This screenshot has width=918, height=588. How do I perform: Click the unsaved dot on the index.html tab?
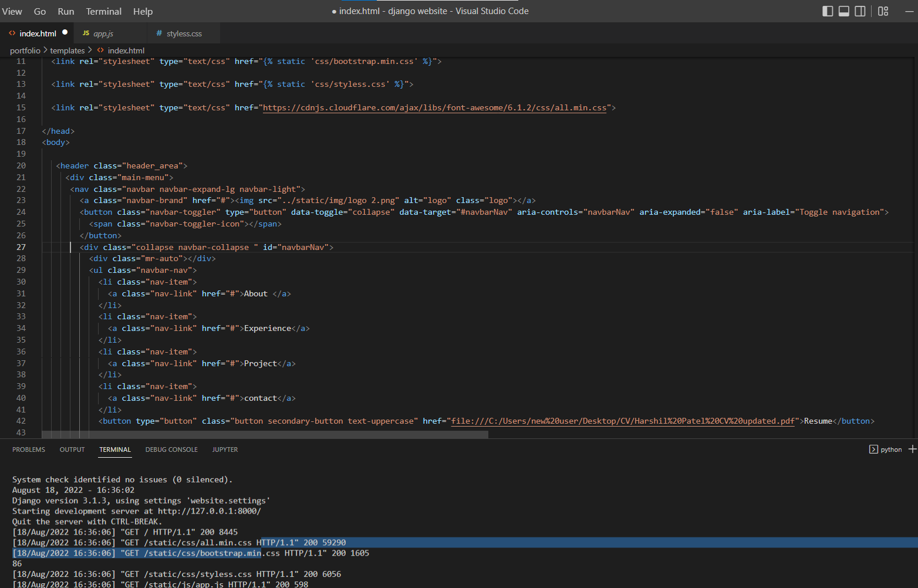coord(65,32)
